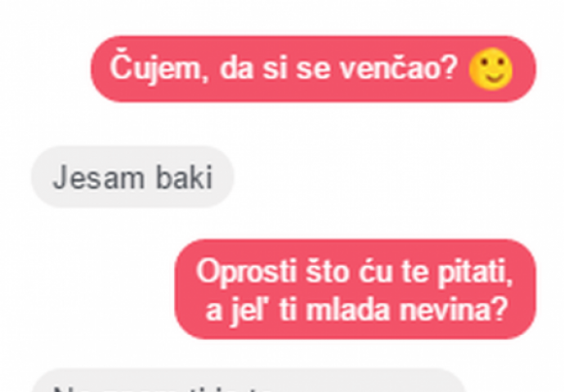Click the smiley emoji in first message
Viewport: 564px width, 392px height.
click(491, 69)
